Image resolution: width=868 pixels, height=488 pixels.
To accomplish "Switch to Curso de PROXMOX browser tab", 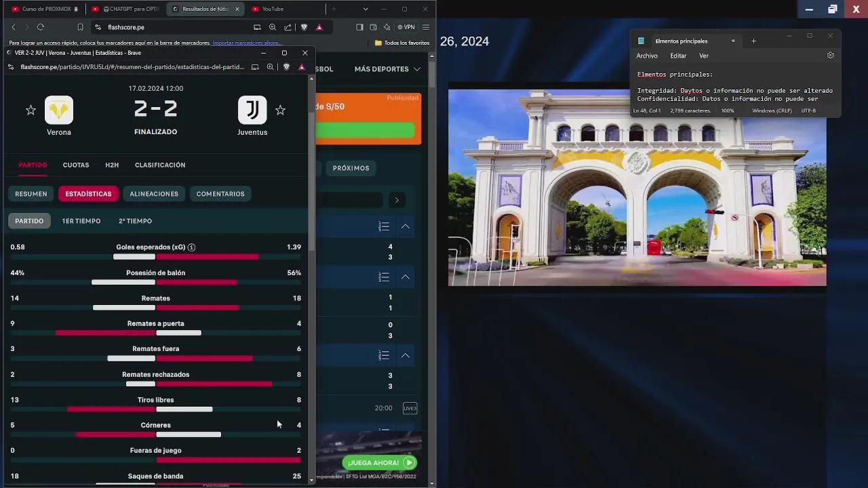I will (x=45, y=9).
